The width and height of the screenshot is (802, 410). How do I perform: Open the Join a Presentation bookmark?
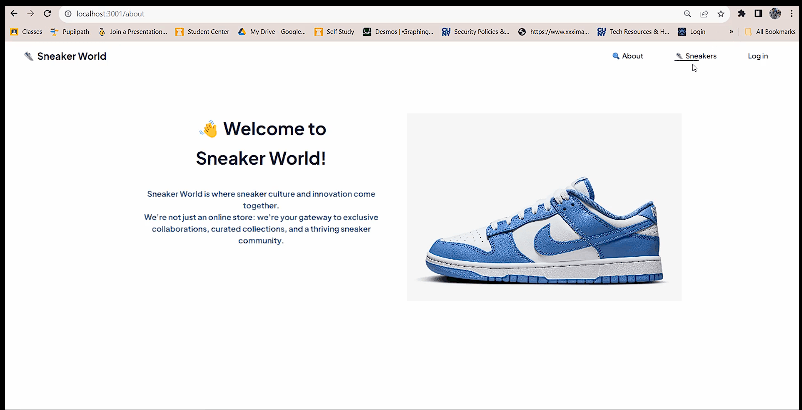(x=133, y=32)
